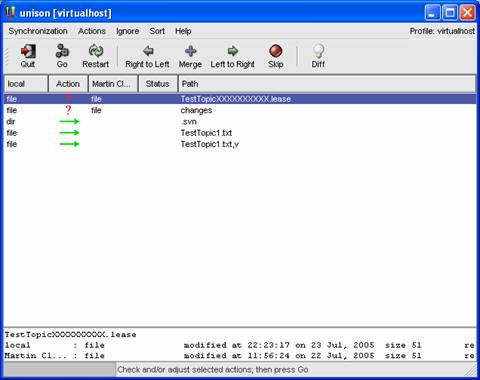Select the TestTopic1.txt path entry
The height and width of the screenshot is (380, 480).
pos(206,133)
